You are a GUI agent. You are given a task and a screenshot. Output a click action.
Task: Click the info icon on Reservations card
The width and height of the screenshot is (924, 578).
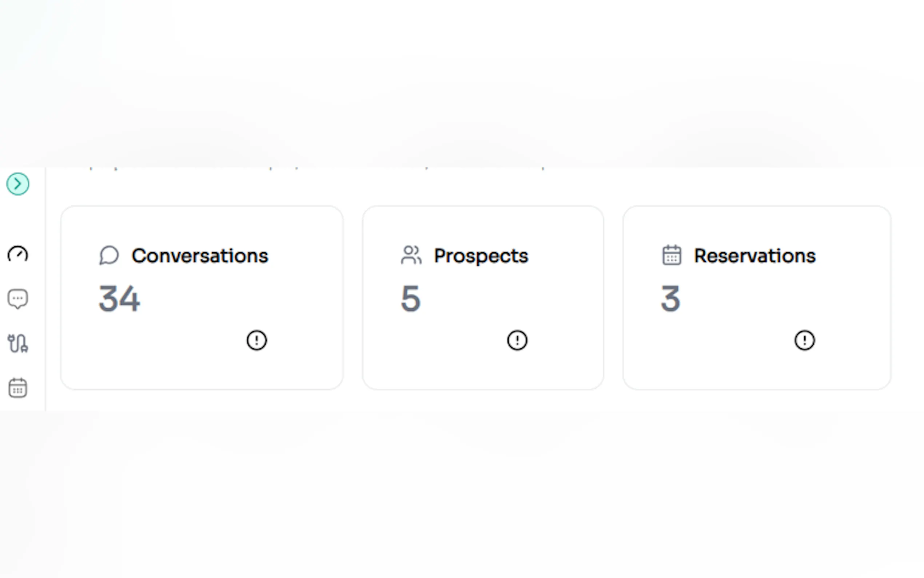coord(804,340)
